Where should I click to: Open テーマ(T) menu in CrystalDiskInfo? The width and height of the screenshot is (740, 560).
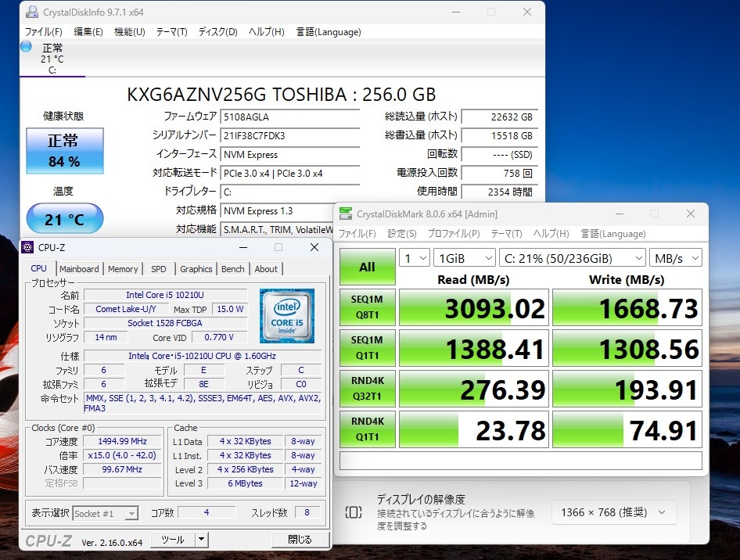[x=172, y=31]
